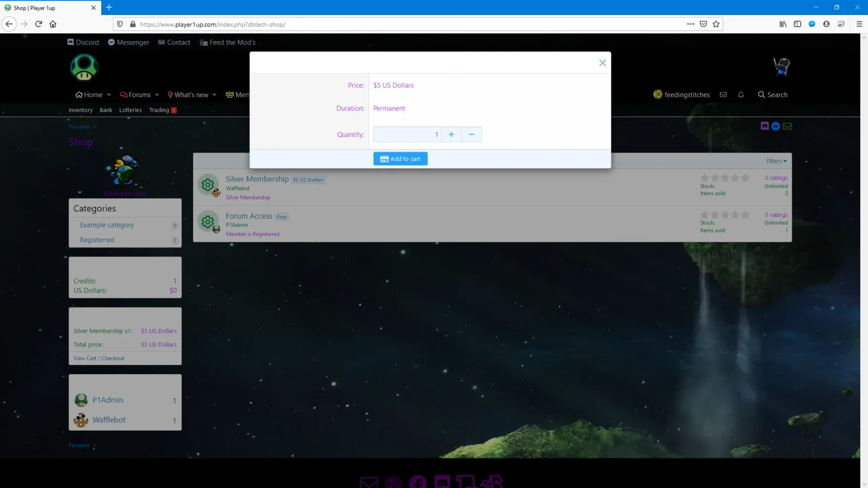
Task: Open the Silver Membership item title
Action: click(x=257, y=179)
